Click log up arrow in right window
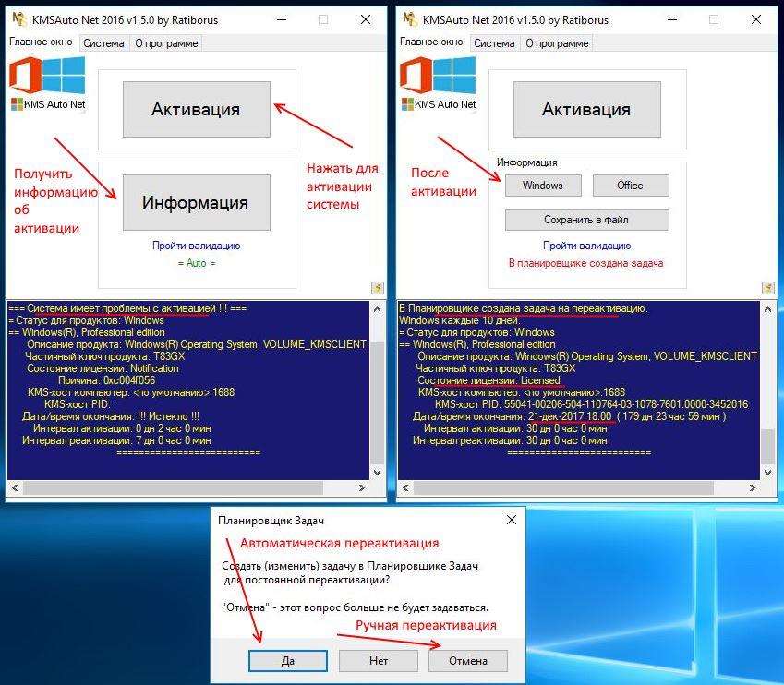The width and height of the screenshot is (784, 685). [767, 309]
